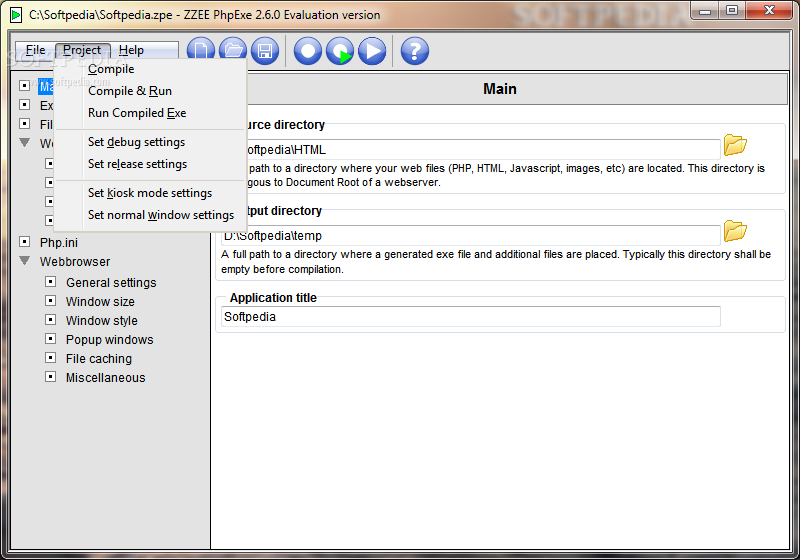800x560 pixels.
Task: Click the Open project toolbar icon
Action: tap(233, 51)
